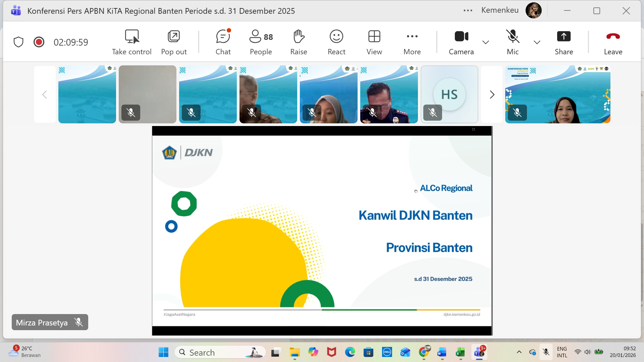This screenshot has width=644, height=362.
Task: Toggle system microphone mute in tray
Action: tap(546, 352)
